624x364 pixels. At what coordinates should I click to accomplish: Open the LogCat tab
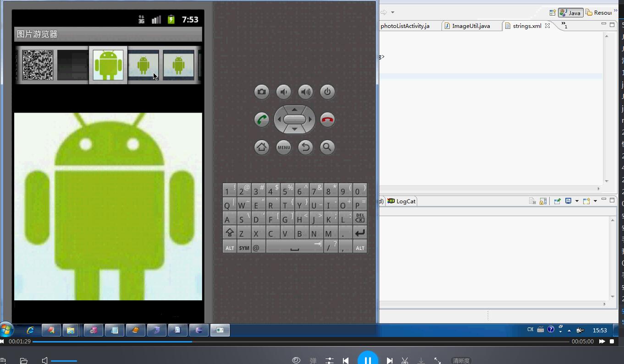(x=402, y=201)
